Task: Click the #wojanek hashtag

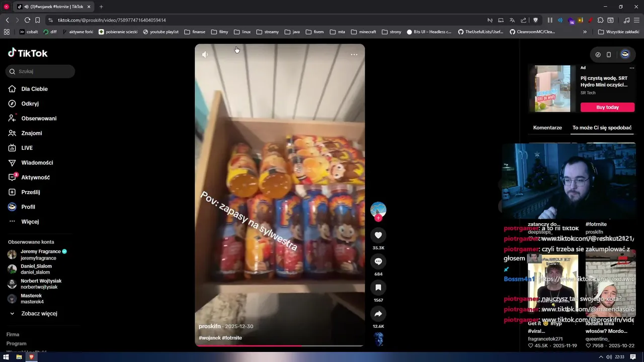Action: coord(209,338)
